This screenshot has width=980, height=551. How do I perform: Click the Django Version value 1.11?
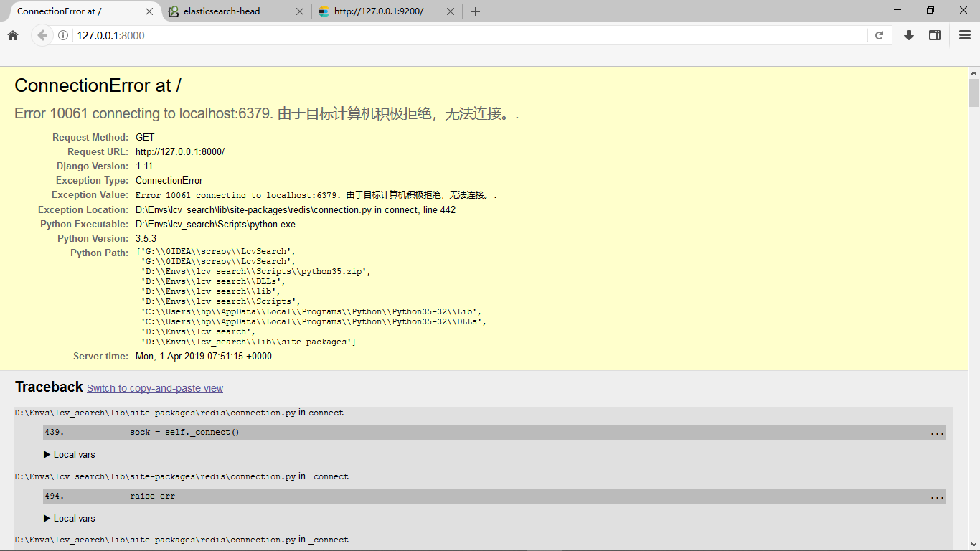point(144,166)
